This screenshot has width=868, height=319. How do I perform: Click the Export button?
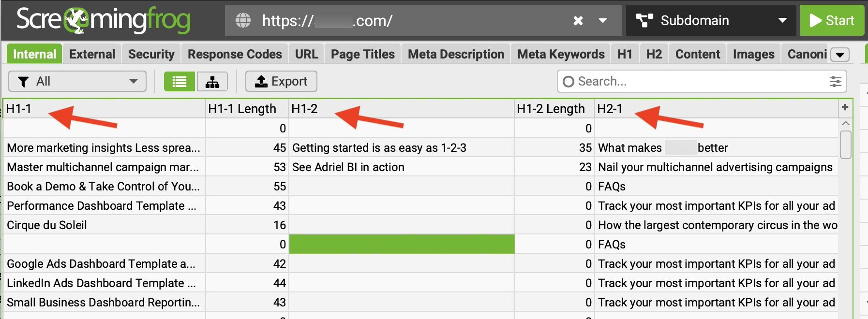tap(281, 82)
